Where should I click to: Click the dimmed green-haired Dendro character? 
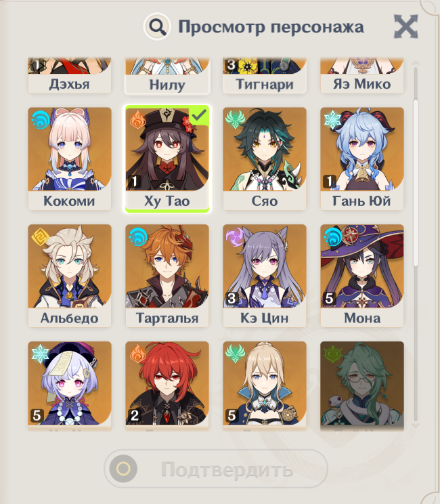[x=362, y=385]
